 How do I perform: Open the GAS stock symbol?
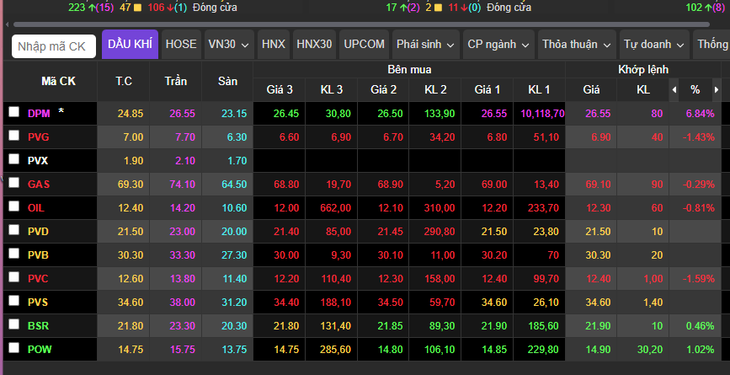39,184
